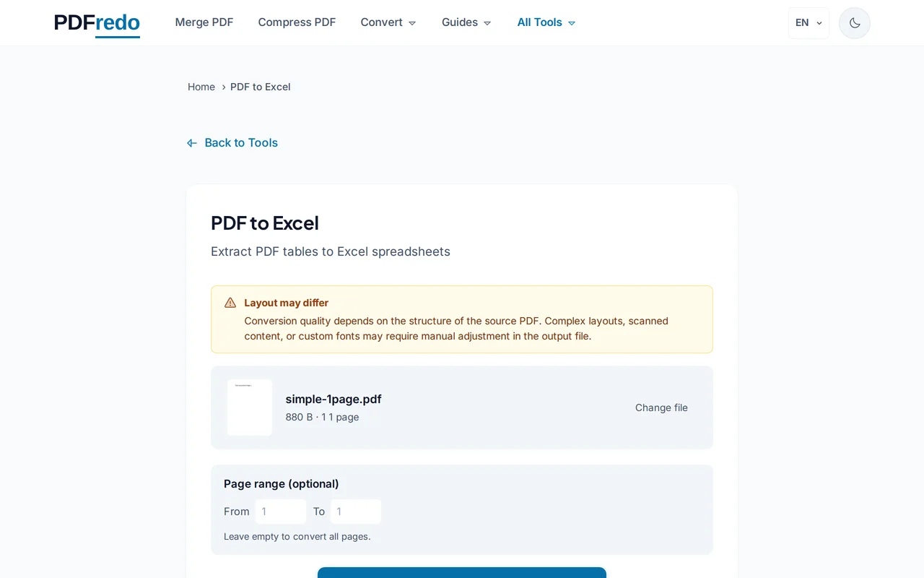Click the Back to Tools link
This screenshot has height=578, width=924.
[x=241, y=142]
